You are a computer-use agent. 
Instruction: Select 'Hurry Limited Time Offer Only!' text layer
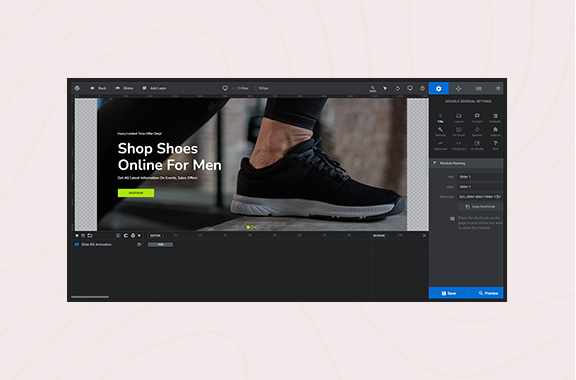[x=140, y=133]
